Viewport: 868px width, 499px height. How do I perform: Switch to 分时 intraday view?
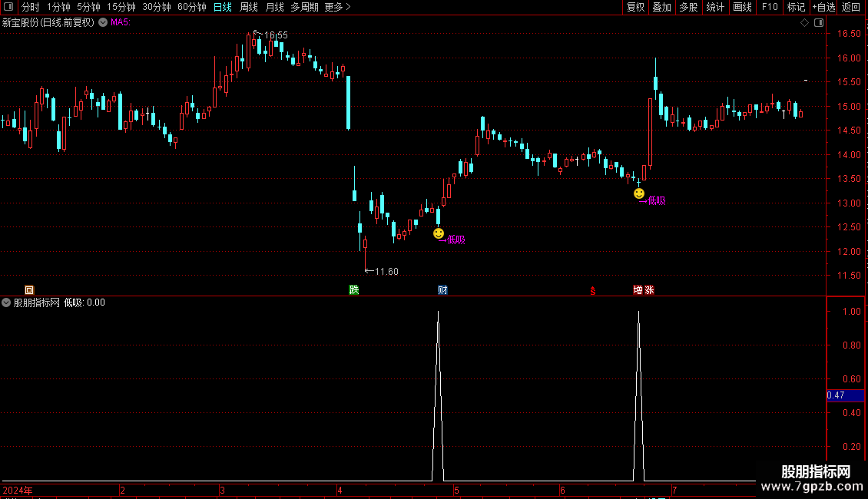pyautogui.click(x=31, y=7)
